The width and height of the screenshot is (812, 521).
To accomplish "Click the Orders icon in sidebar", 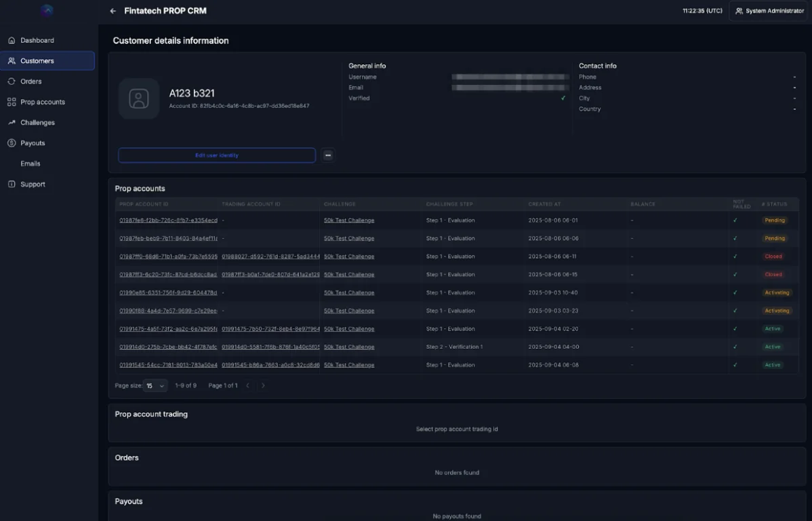I will pyautogui.click(x=12, y=81).
